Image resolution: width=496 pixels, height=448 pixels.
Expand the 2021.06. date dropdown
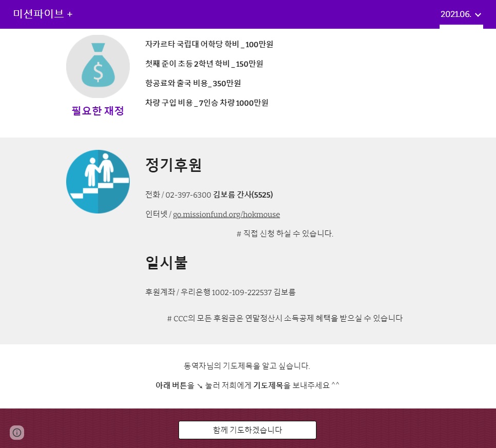click(x=461, y=14)
